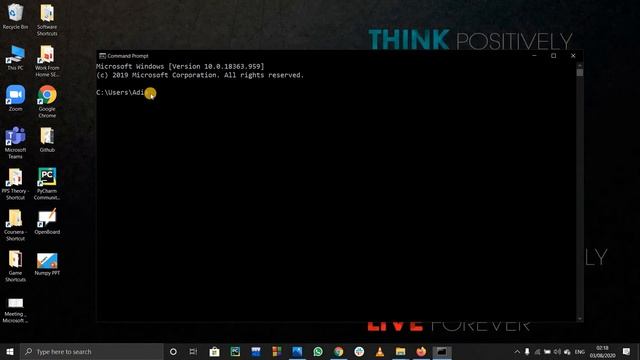Open the clock and date flyout
The height and width of the screenshot is (360, 640).
coord(602,351)
